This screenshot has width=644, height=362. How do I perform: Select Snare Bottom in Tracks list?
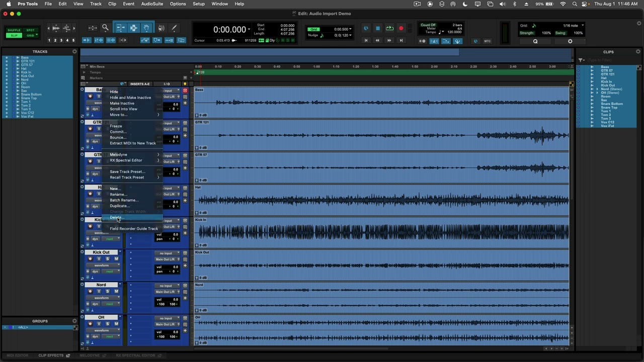31,95
